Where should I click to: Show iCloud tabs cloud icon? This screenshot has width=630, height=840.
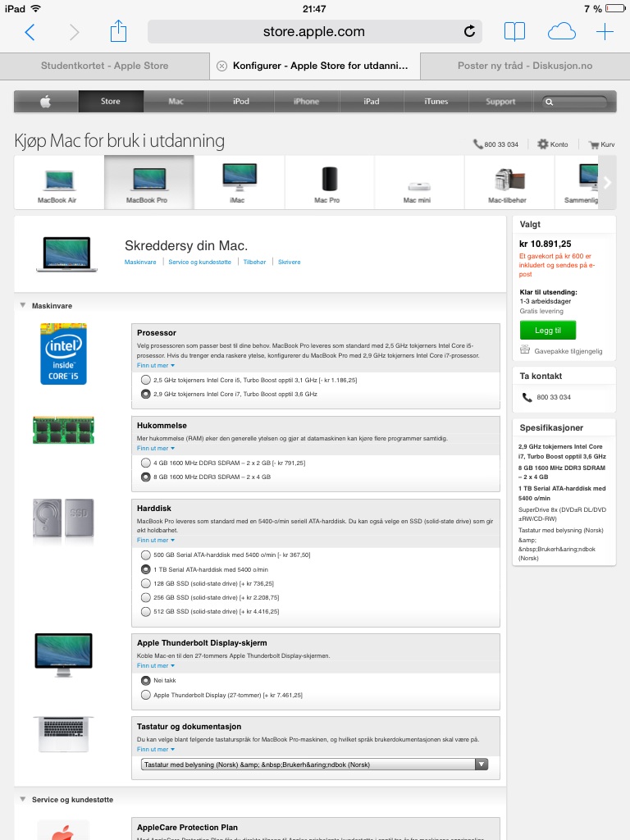pos(561,32)
